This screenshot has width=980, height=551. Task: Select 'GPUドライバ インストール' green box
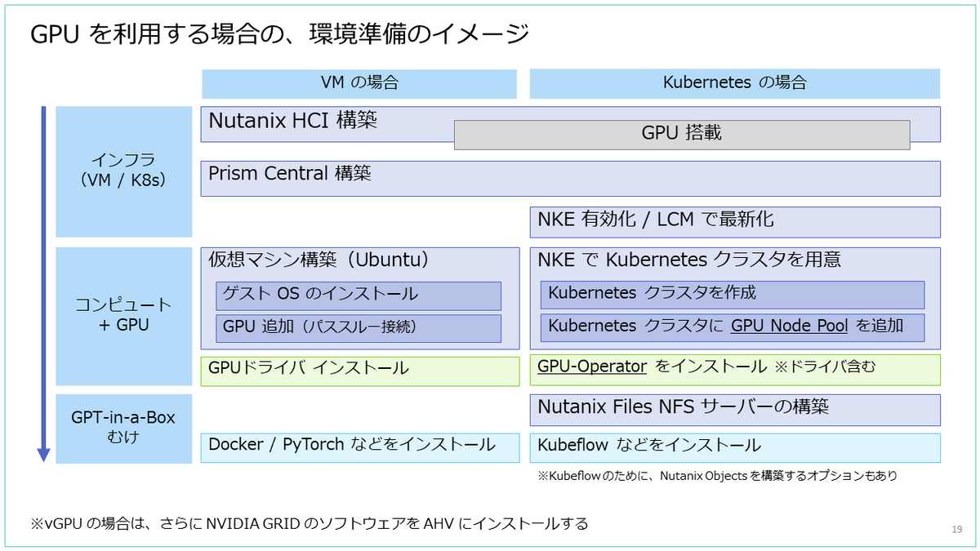(360, 370)
